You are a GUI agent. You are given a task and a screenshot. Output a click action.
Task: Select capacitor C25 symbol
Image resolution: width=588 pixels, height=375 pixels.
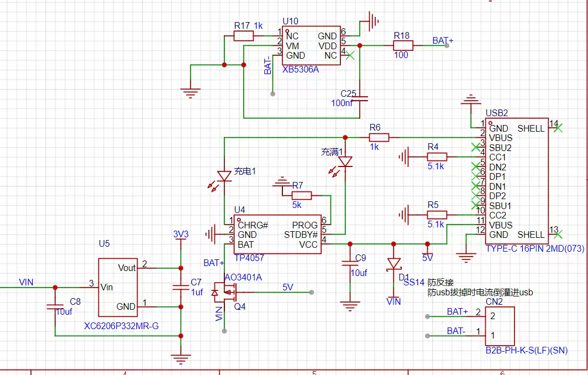pos(360,98)
